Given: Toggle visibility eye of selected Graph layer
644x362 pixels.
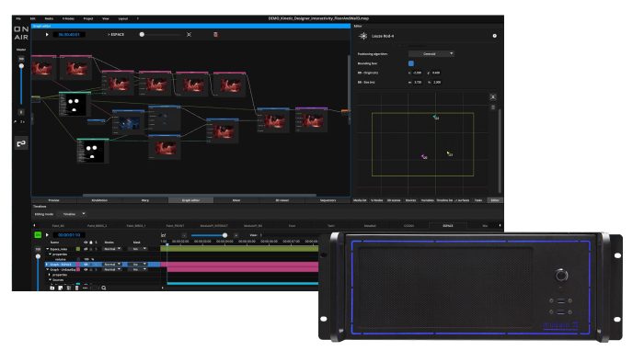Looking at the screenshot, I should [x=86, y=265].
